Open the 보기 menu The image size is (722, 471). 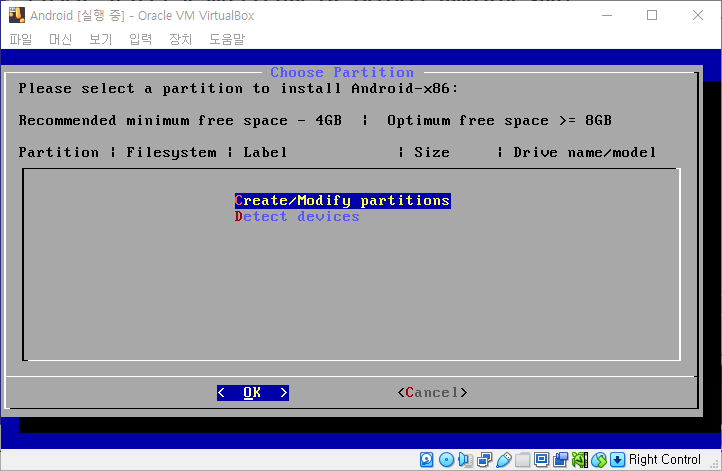coord(100,39)
